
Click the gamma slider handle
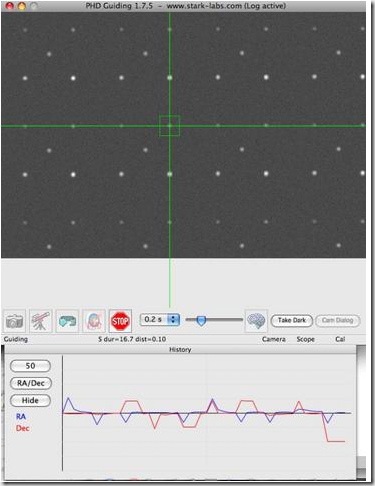click(201, 321)
